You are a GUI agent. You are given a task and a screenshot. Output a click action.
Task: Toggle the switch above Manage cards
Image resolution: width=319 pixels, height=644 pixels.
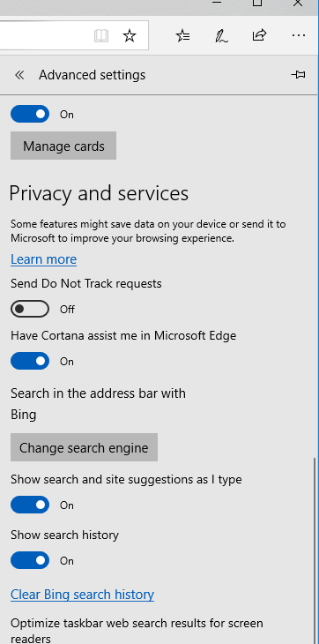click(30, 114)
